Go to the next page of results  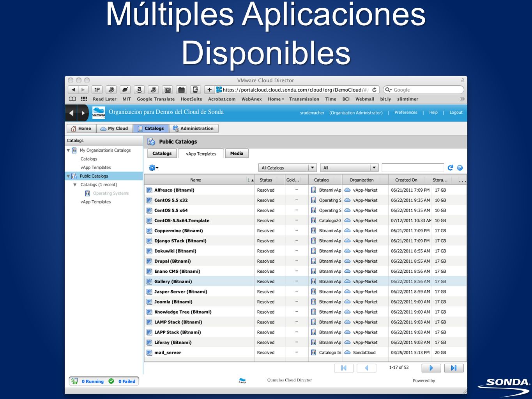point(431,368)
